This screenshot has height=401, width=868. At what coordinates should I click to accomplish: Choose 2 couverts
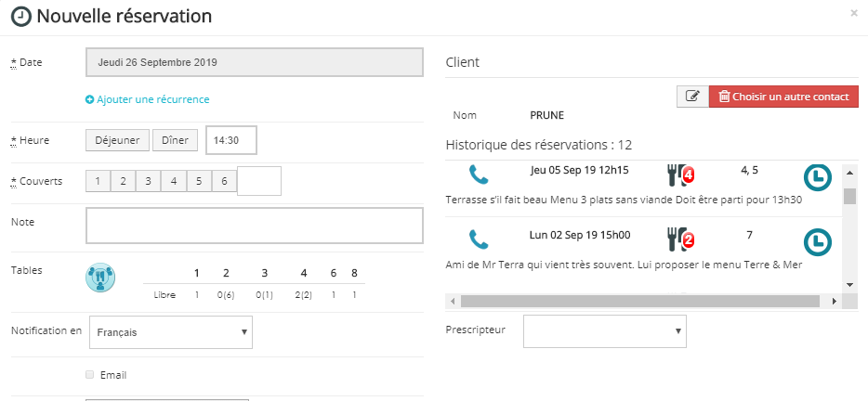123,181
